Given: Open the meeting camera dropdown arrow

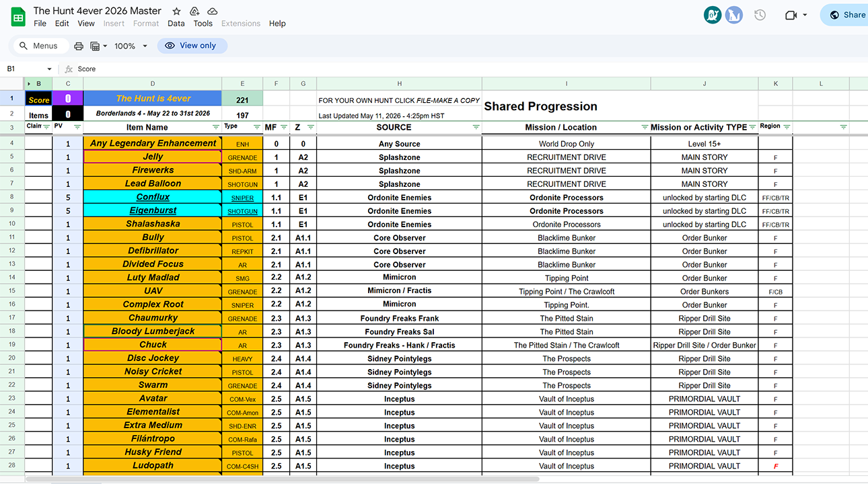Looking at the screenshot, I should click(x=805, y=15).
